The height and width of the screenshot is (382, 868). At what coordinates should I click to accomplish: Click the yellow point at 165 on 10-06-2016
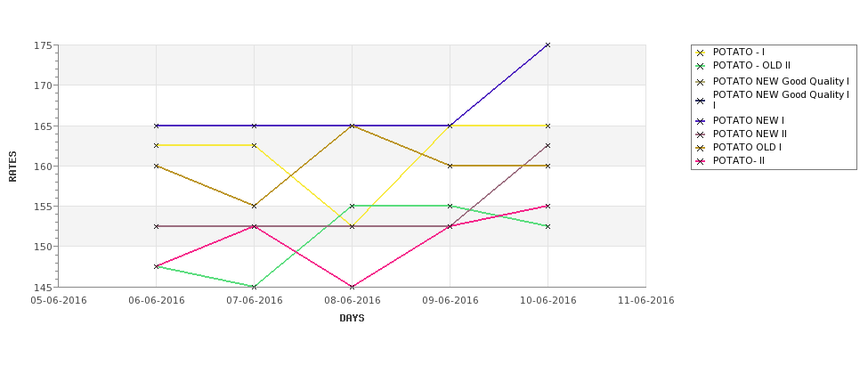548,126
